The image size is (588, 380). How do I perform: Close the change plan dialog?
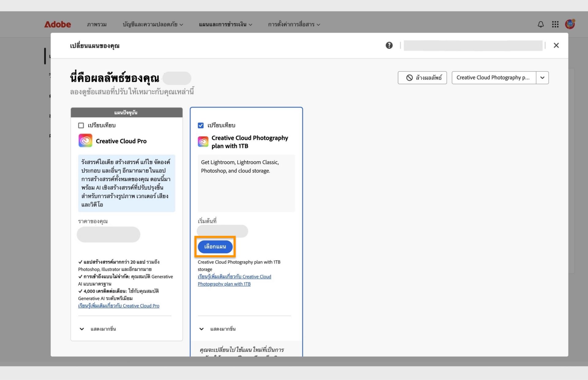pos(556,45)
